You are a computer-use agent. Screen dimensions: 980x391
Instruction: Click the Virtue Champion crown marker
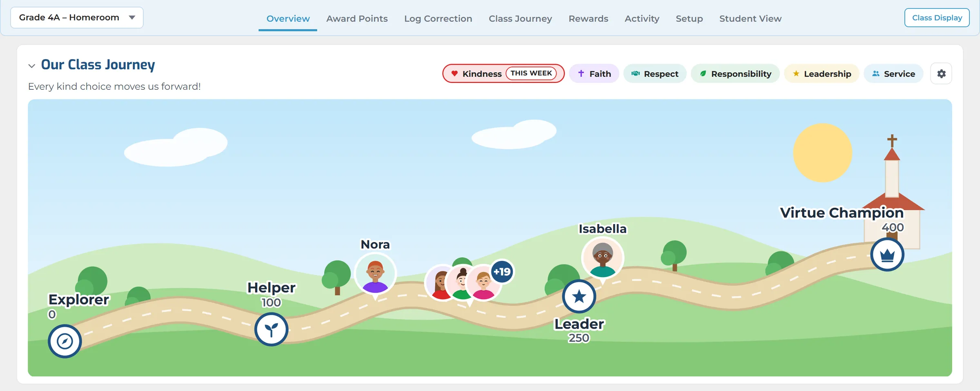click(887, 255)
